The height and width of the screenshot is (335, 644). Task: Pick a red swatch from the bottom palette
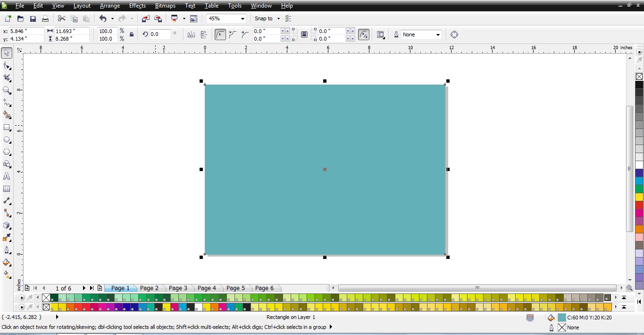pos(83,307)
